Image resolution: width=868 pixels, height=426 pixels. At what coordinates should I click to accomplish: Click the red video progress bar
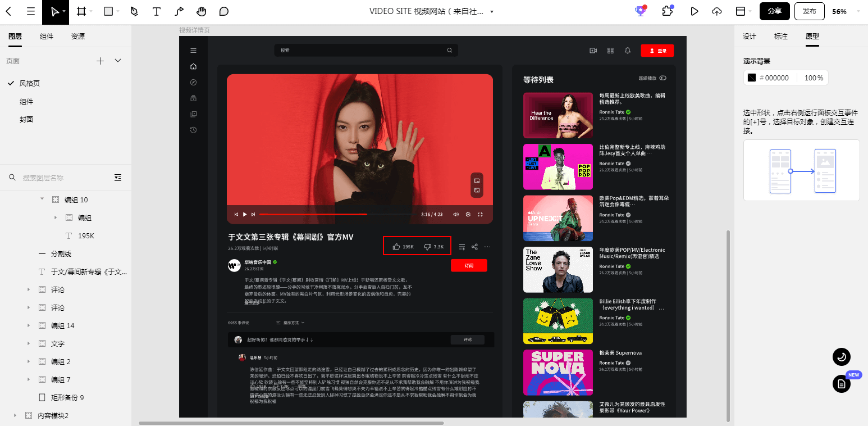pyautogui.click(x=313, y=214)
